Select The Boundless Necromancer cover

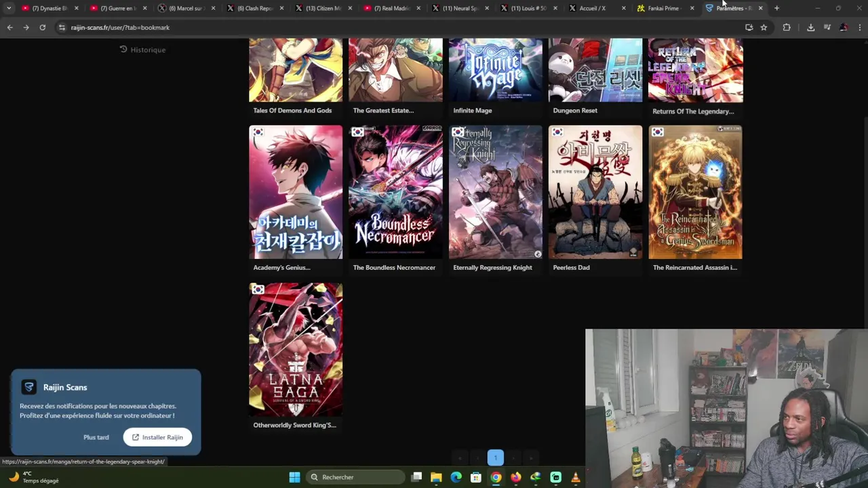click(395, 192)
